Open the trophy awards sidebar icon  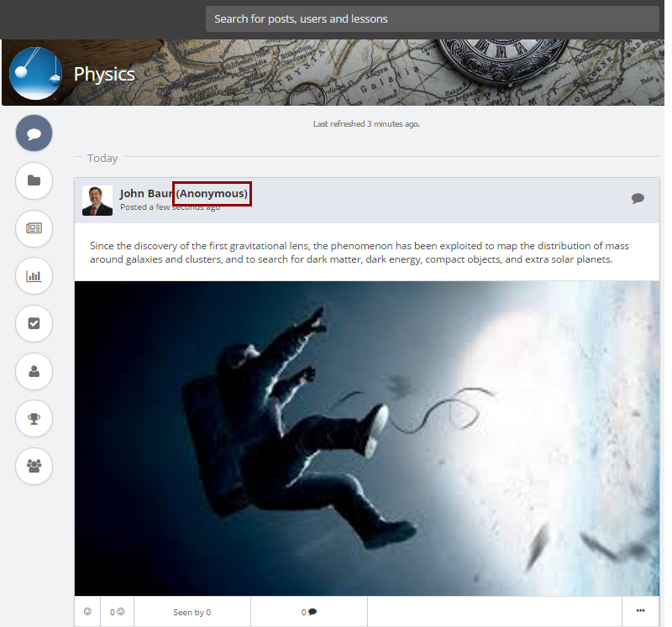(x=34, y=419)
